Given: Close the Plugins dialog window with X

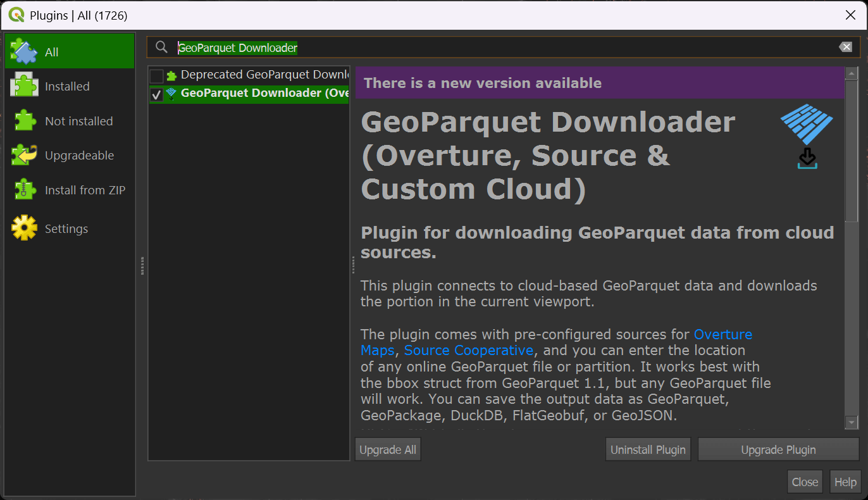Looking at the screenshot, I should (850, 15).
